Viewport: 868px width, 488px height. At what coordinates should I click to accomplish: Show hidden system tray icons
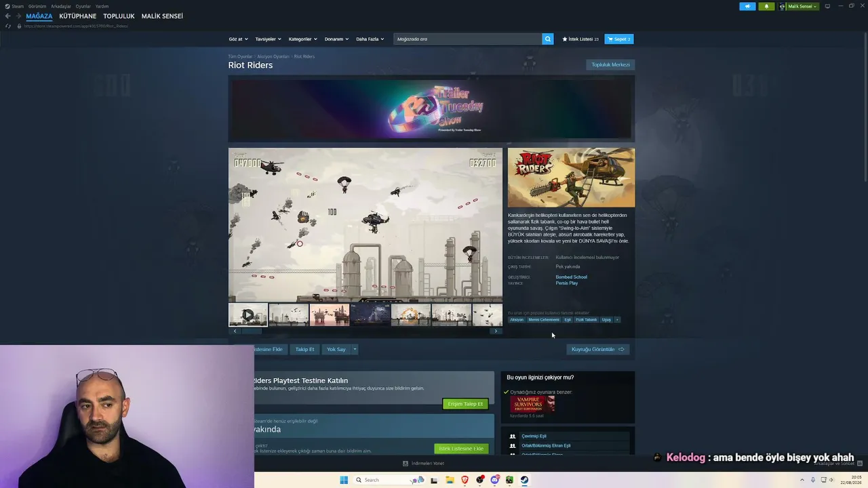click(x=802, y=480)
